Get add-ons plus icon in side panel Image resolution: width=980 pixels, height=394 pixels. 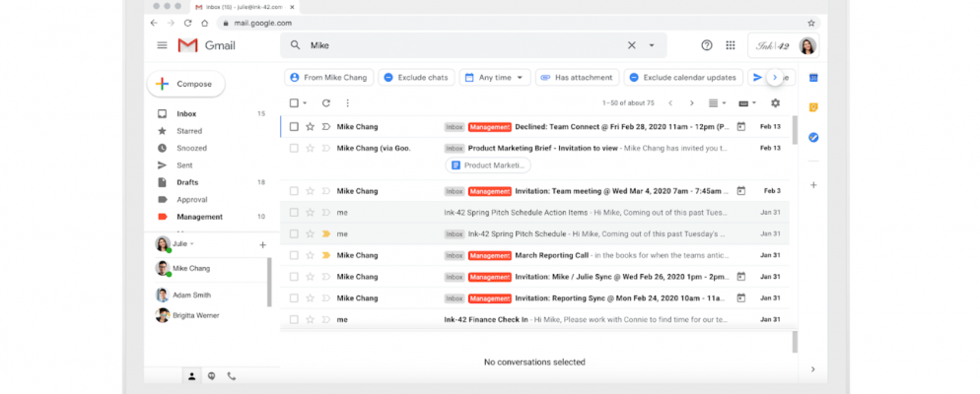coord(813,185)
